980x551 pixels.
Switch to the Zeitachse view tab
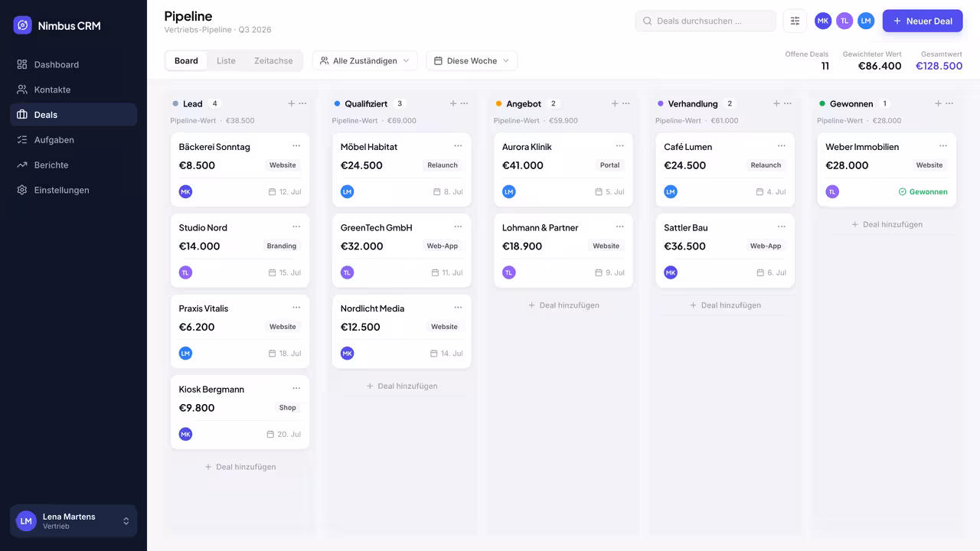point(273,60)
